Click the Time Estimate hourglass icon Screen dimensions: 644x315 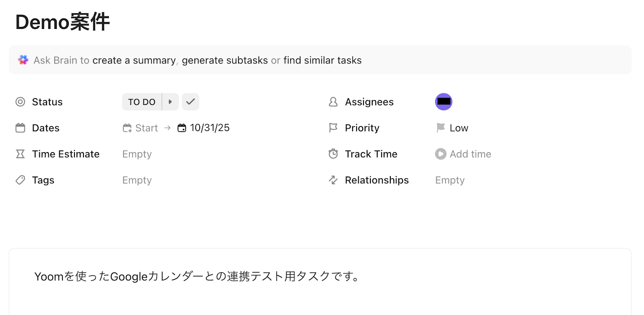click(20, 154)
